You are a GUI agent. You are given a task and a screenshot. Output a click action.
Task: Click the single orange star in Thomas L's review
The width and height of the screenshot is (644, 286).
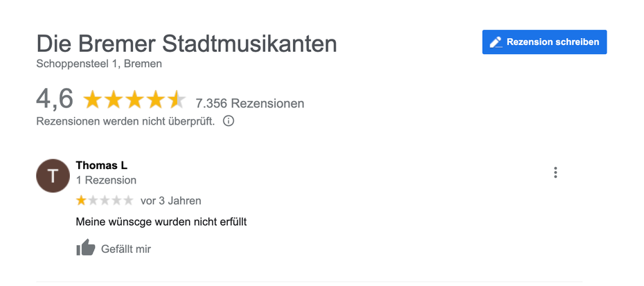click(x=82, y=201)
